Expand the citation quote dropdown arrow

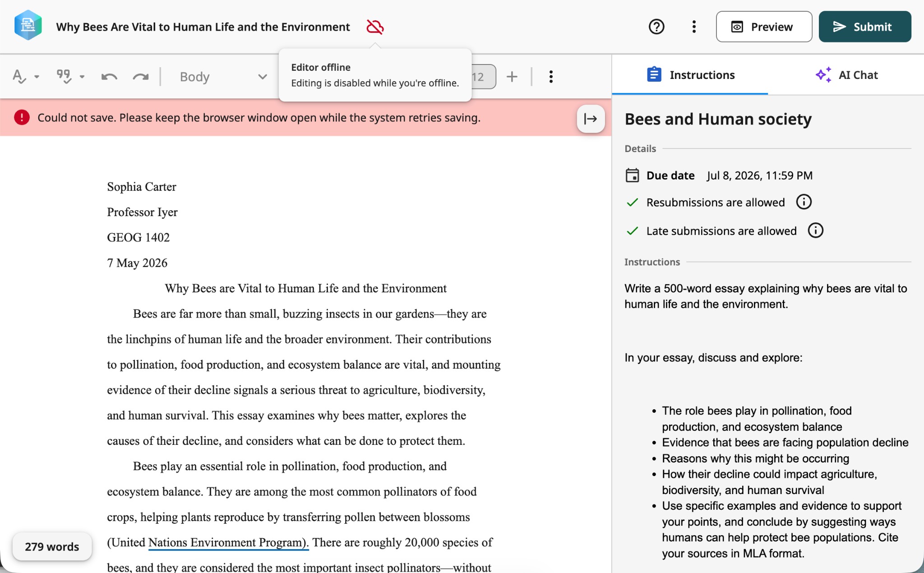tap(82, 77)
